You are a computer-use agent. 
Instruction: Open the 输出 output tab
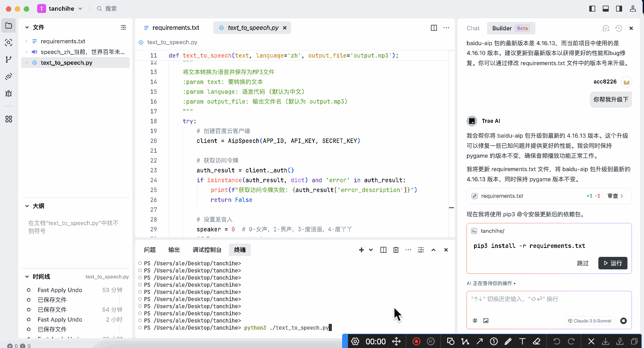point(174,250)
